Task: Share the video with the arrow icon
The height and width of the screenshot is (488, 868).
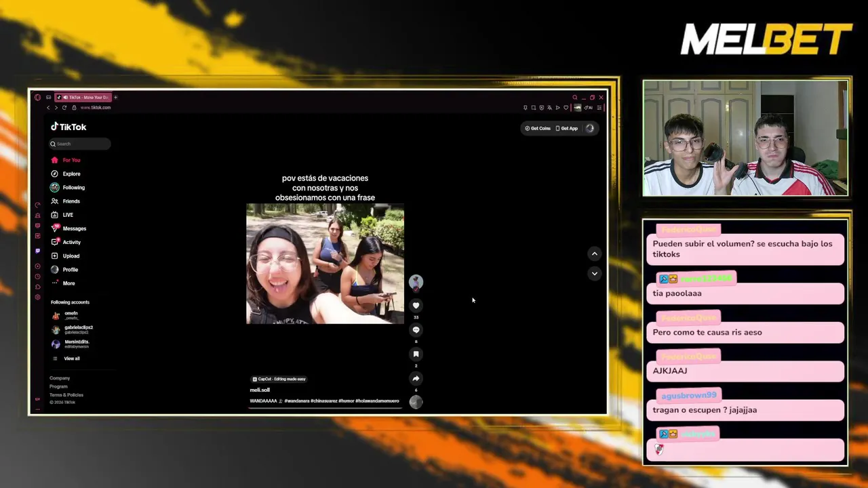Action: click(416, 378)
